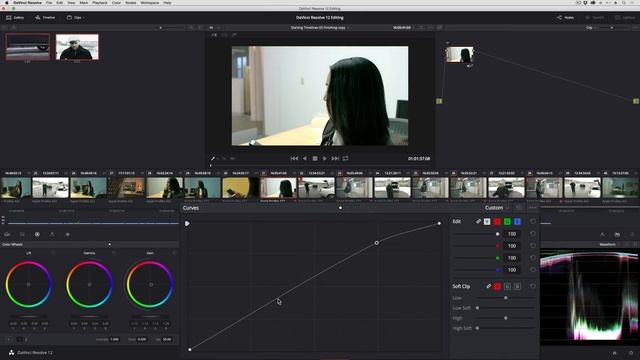The image size is (640, 360).
Task: Reset the blue intensity value
Action: pyautogui.click(x=533, y=270)
